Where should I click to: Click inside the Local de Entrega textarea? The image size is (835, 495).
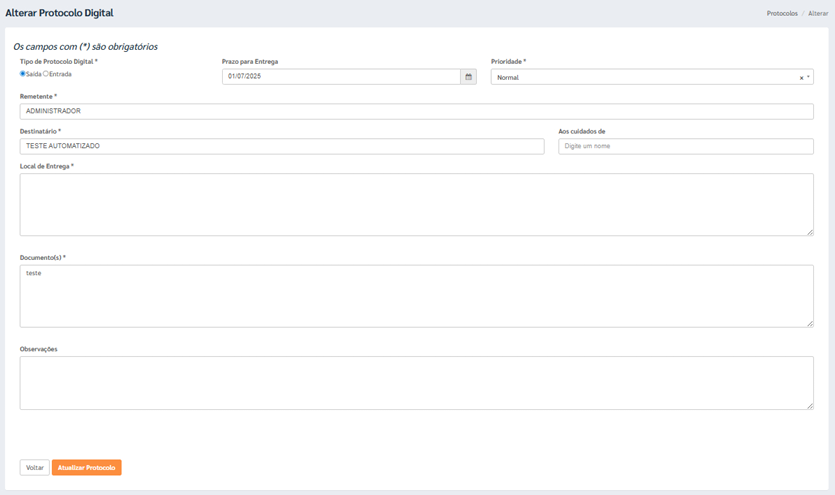pos(416,205)
